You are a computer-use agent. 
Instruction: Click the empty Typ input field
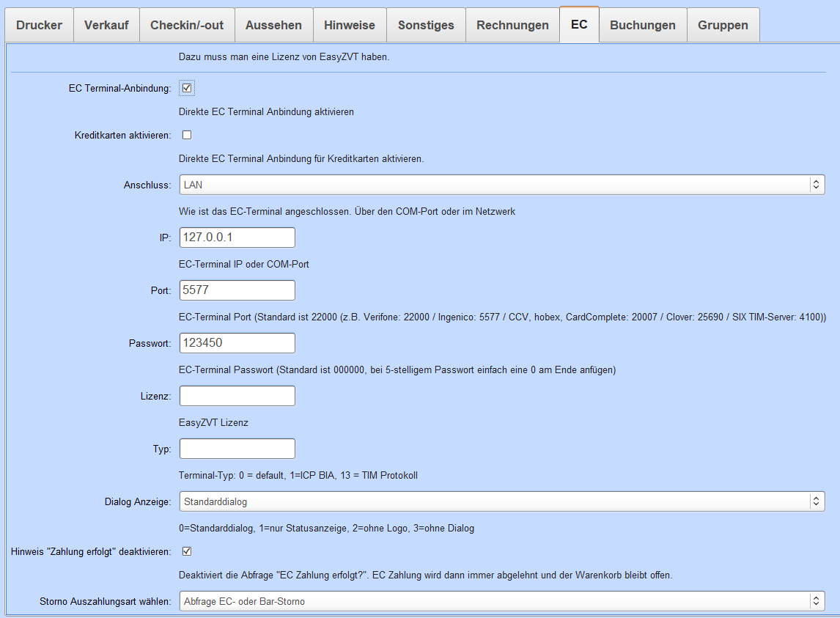(237, 449)
